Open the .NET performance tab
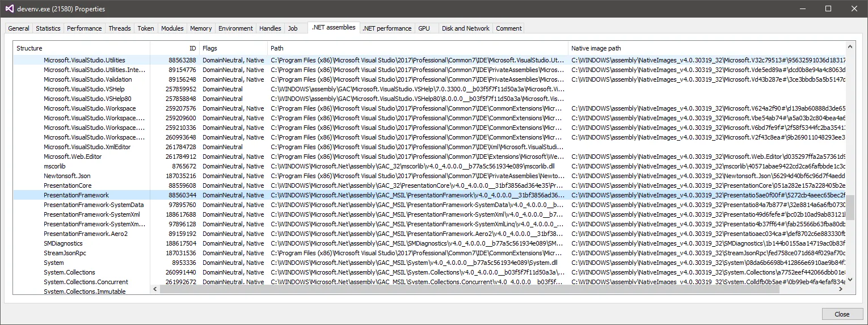The height and width of the screenshot is (325, 868). [x=387, y=28]
